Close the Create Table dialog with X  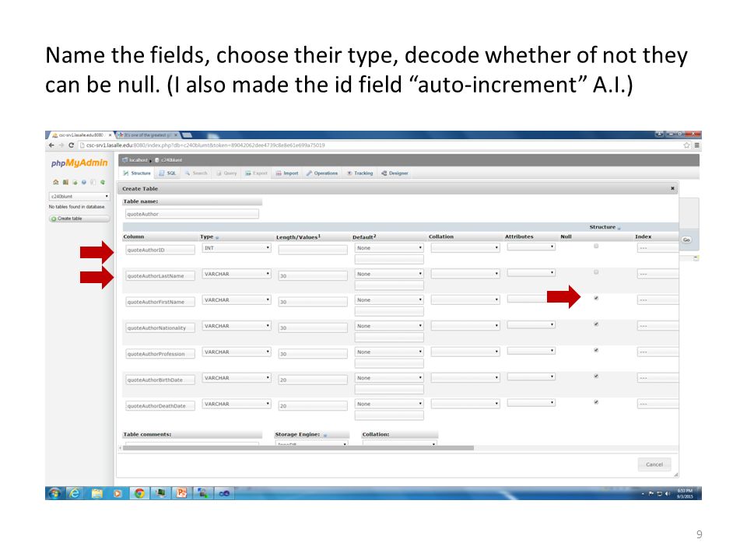(672, 188)
